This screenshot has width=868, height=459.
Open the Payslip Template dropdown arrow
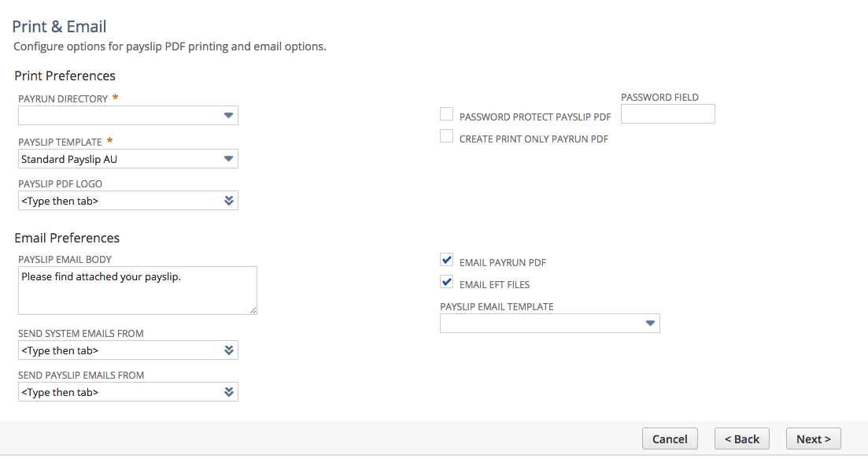tap(229, 158)
